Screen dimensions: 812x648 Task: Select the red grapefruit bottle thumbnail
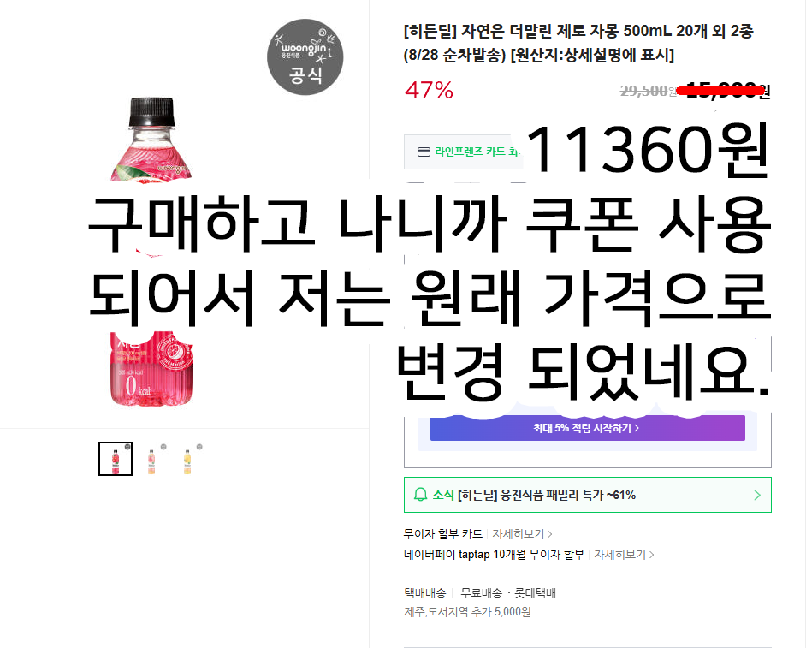116,459
